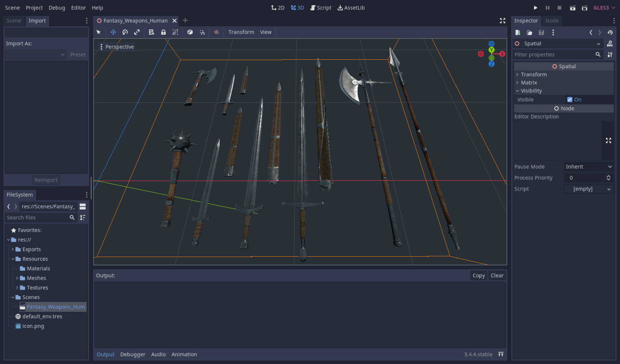Collapse the Scenes folder in FileSystem
620x364 pixels.
click(x=13, y=297)
